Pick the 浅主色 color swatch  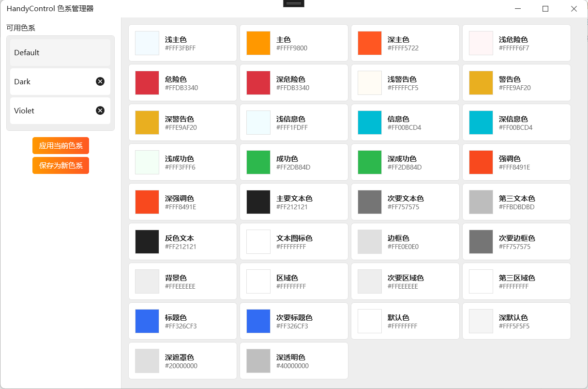pyautogui.click(x=147, y=43)
